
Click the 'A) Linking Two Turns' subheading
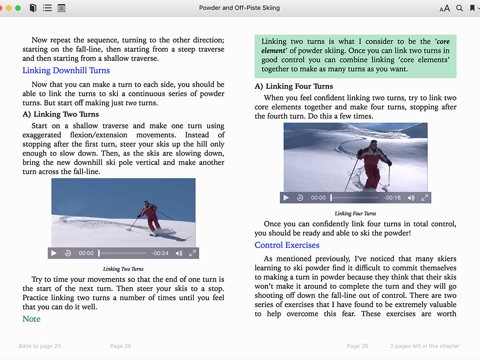[x=61, y=114]
